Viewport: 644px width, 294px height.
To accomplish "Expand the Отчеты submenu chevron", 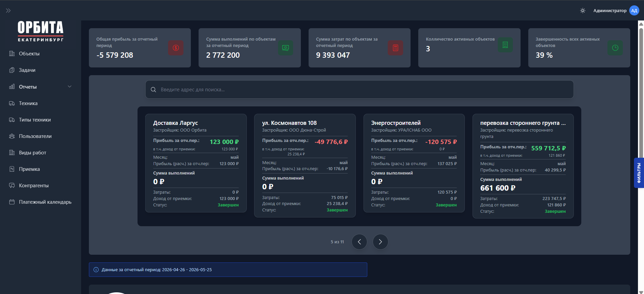I will (x=70, y=87).
